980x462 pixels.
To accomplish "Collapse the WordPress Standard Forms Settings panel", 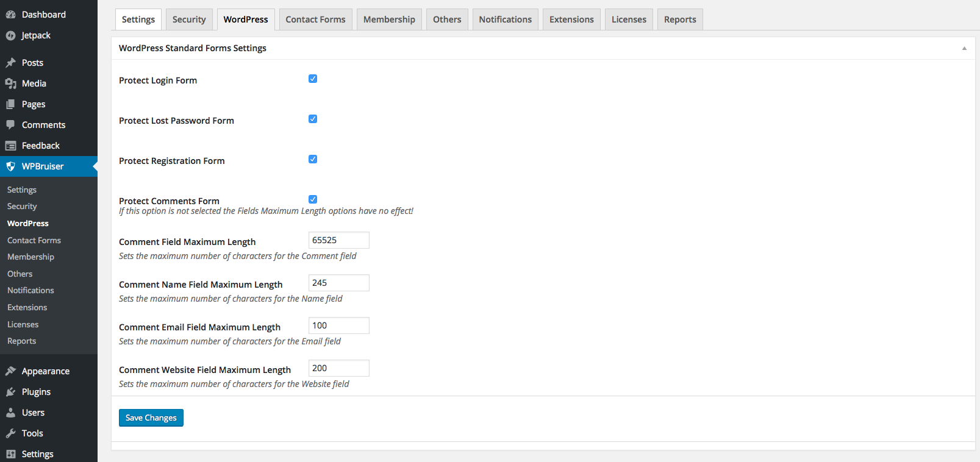I will [x=964, y=48].
